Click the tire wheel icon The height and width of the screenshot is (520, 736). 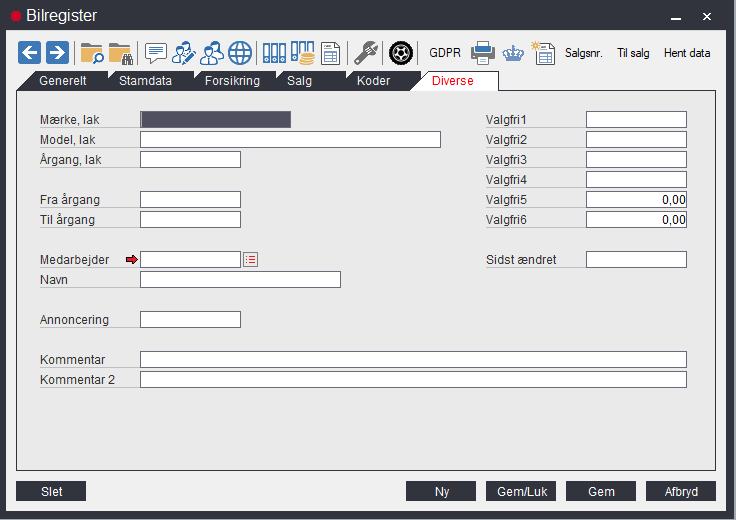401,53
